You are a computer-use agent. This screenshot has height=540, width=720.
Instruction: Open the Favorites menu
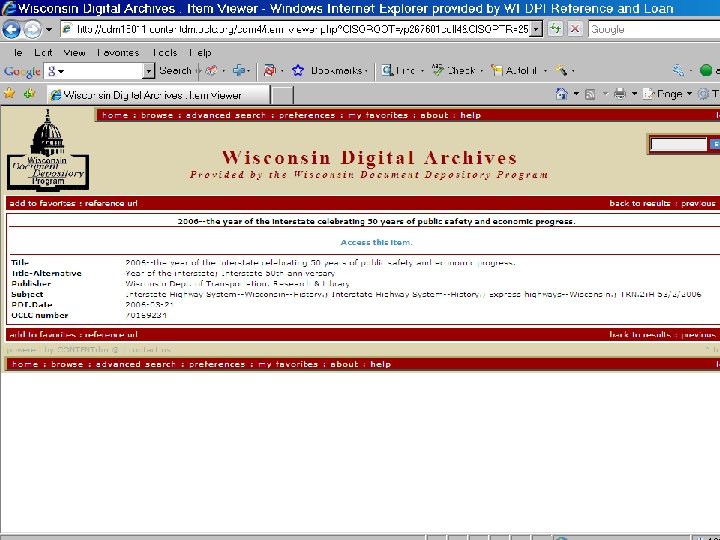[x=118, y=53]
